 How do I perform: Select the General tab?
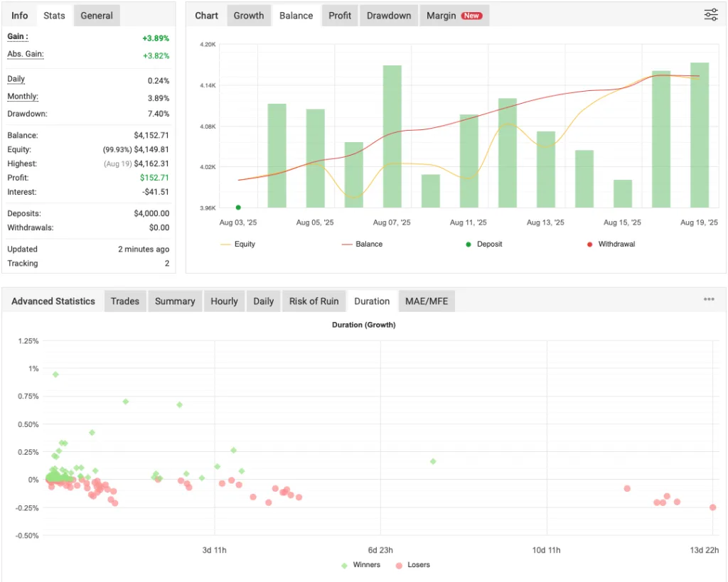[x=96, y=14]
